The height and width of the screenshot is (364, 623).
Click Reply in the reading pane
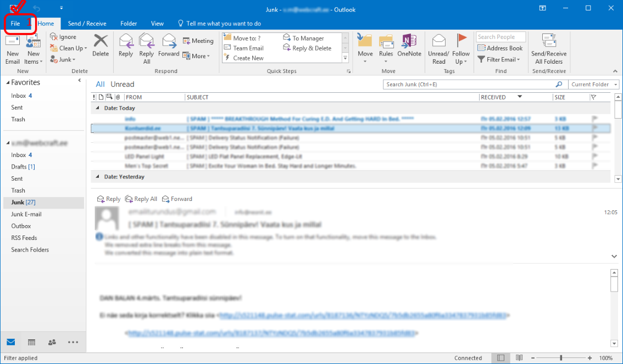click(108, 199)
